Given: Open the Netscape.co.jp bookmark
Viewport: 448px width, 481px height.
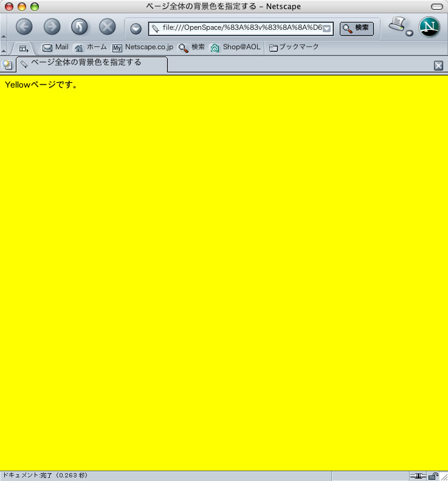Looking at the screenshot, I should click(143, 47).
